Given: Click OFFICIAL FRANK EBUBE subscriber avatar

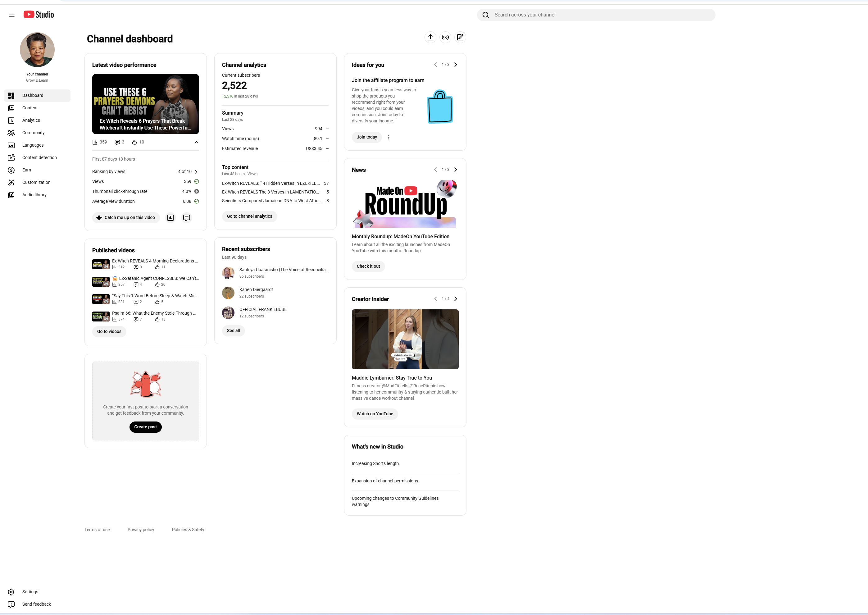Looking at the screenshot, I should 228,313.
